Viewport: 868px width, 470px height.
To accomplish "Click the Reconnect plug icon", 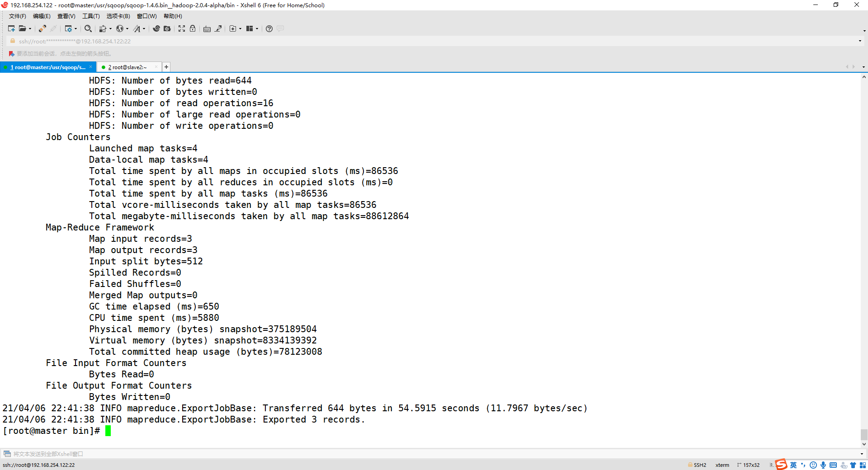I will 42,28.
